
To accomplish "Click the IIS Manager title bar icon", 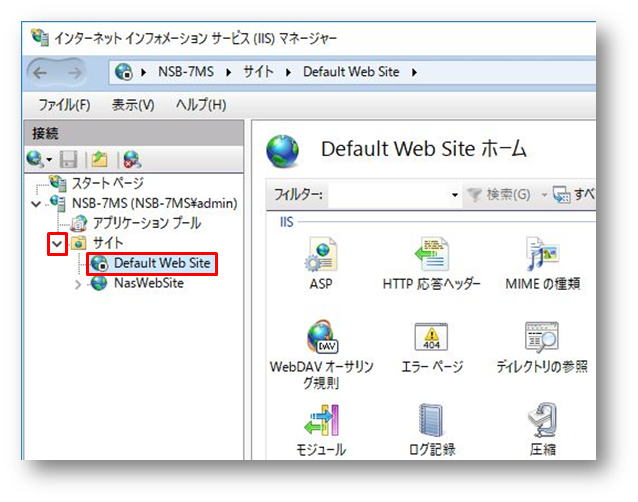I will coord(39,38).
